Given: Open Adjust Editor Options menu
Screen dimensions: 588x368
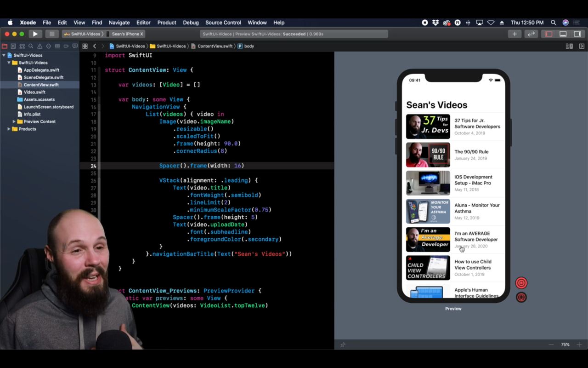Looking at the screenshot, I should (569, 46).
